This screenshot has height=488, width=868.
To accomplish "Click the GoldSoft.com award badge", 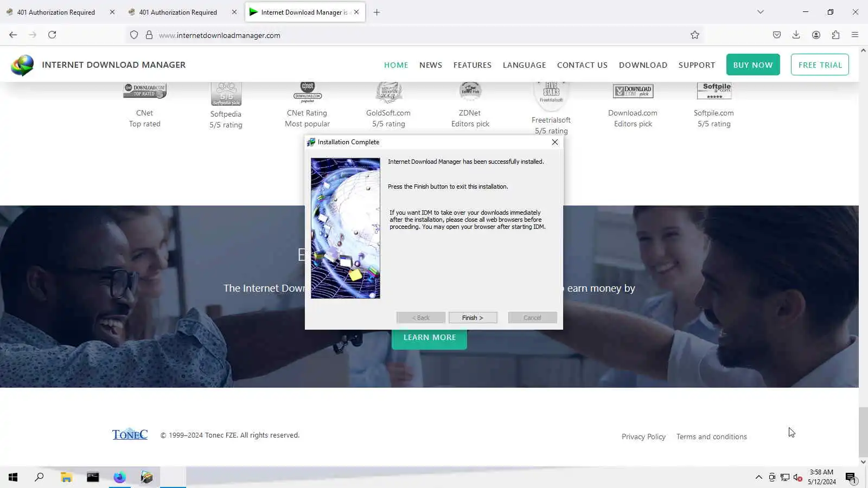I will (x=389, y=92).
